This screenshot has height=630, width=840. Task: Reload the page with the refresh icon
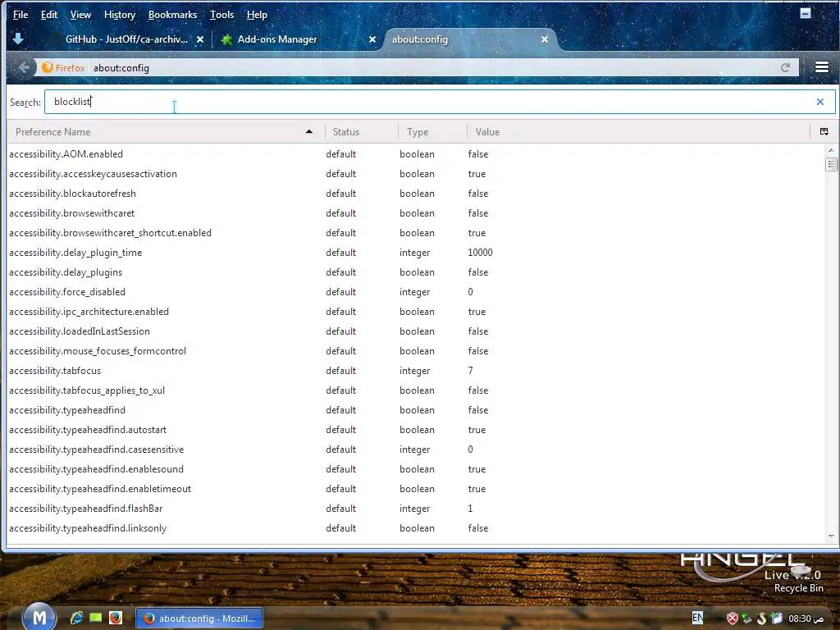(x=785, y=67)
